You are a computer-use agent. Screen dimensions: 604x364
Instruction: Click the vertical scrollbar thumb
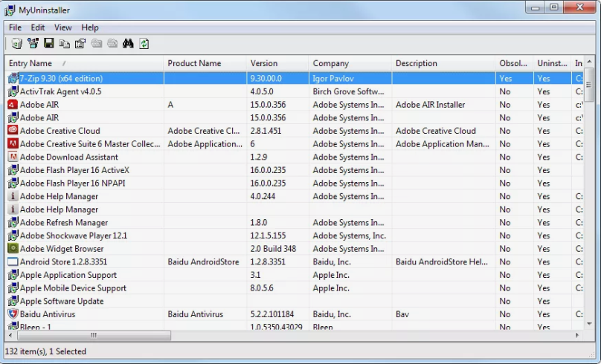pyautogui.click(x=589, y=85)
